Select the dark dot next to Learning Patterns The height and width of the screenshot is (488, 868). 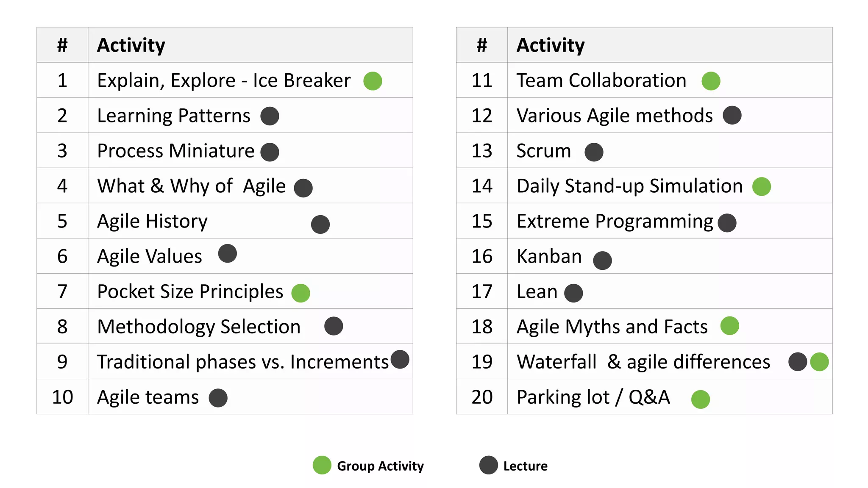(270, 116)
